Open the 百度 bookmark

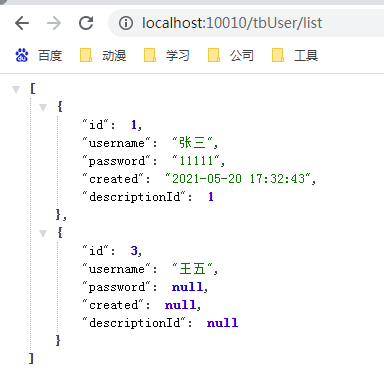39,55
